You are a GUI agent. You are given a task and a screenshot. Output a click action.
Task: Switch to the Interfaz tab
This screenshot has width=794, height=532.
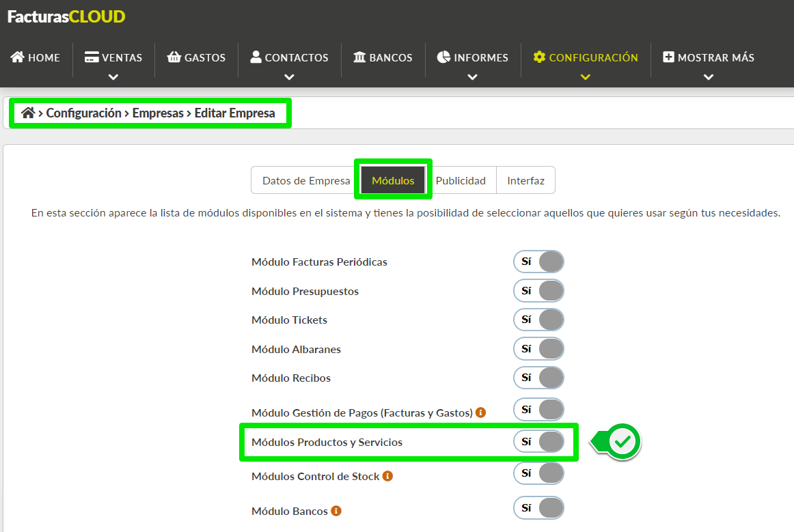(x=525, y=181)
